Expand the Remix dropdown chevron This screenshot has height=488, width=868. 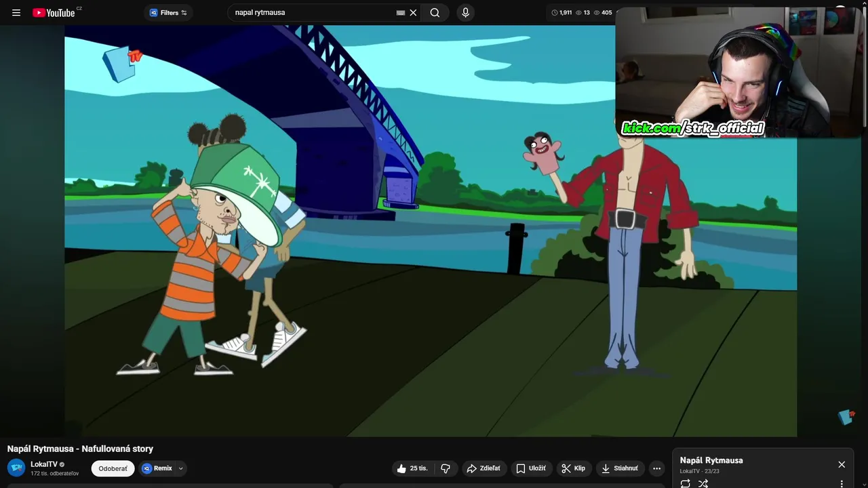[180, 468]
